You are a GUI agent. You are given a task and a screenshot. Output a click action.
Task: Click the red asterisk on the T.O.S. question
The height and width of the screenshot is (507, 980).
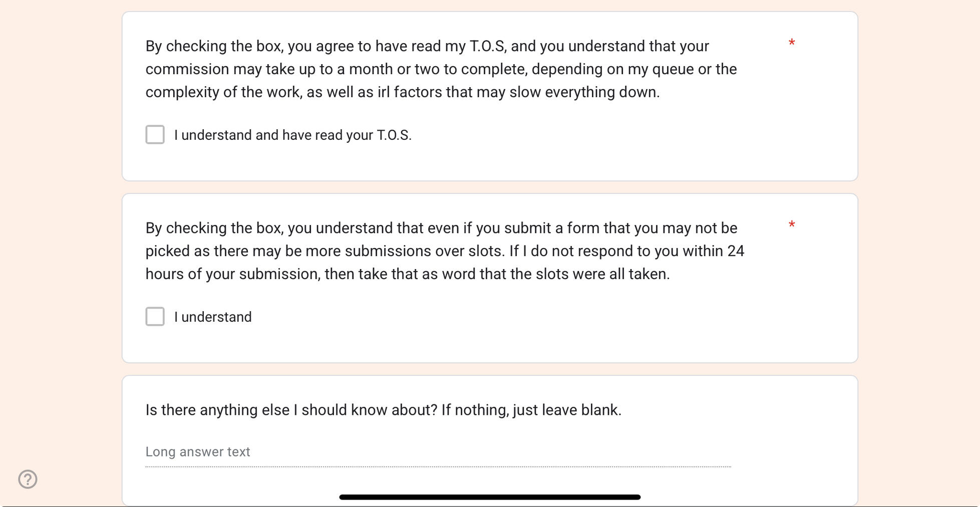[x=791, y=43]
